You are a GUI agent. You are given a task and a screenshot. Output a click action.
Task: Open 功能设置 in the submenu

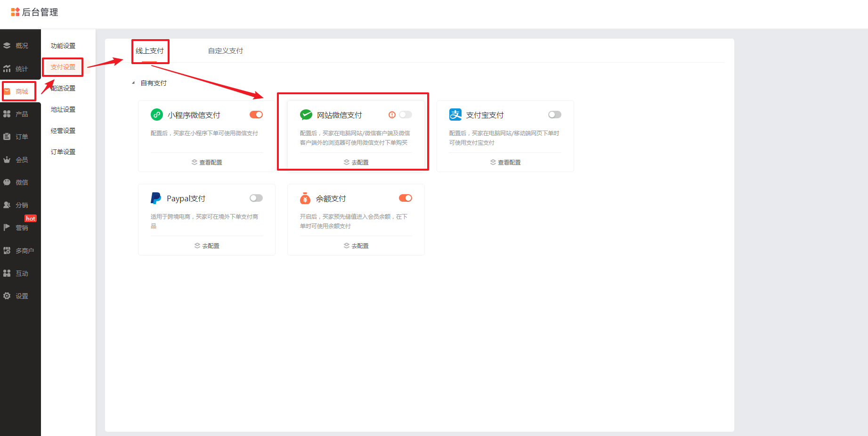tap(63, 46)
